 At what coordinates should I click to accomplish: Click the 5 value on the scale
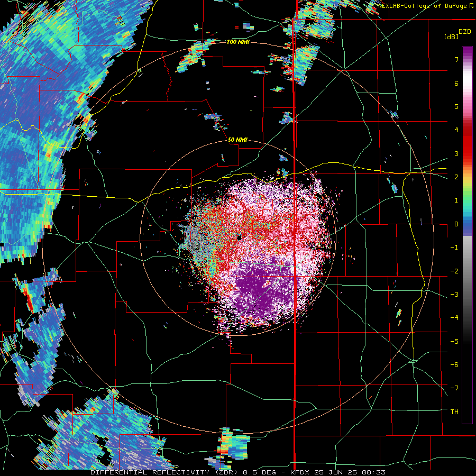click(456, 106)
